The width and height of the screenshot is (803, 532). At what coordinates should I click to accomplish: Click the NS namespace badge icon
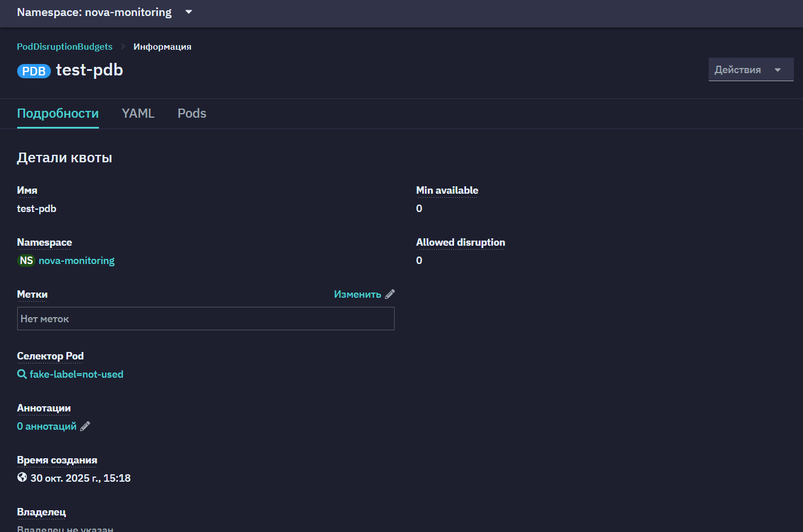point(26,261)
